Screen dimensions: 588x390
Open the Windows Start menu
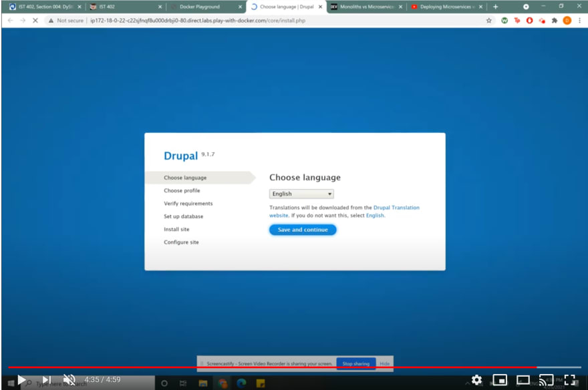tap(11, 383)
